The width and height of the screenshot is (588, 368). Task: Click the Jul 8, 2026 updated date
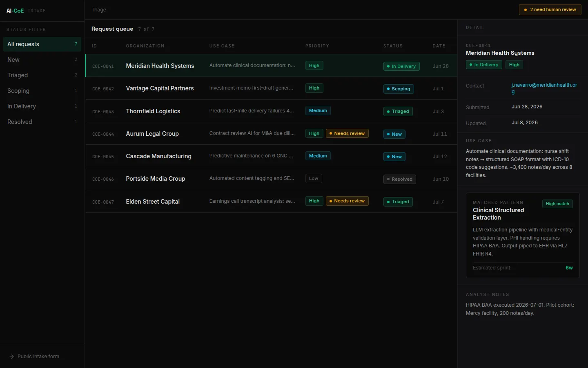tap(524, 123)
